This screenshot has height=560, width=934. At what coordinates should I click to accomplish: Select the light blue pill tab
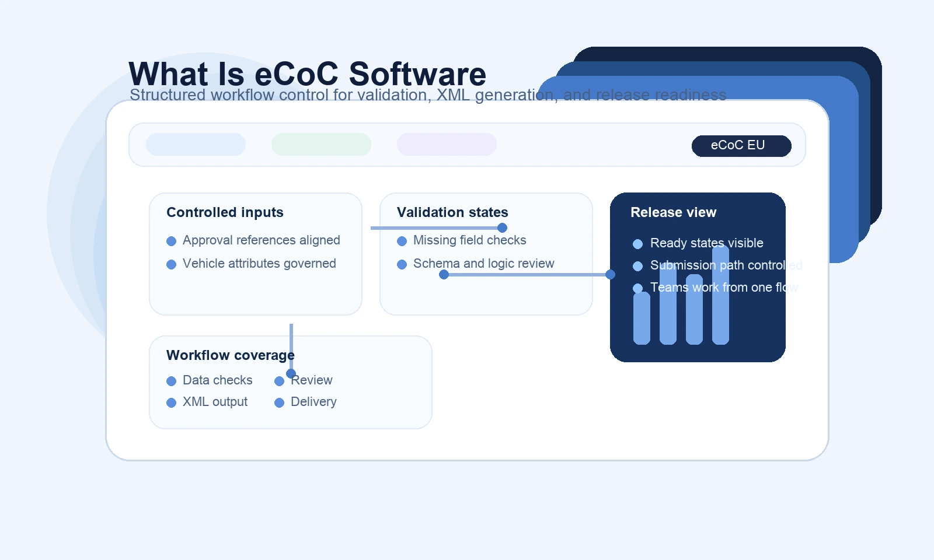click(196, 145)
